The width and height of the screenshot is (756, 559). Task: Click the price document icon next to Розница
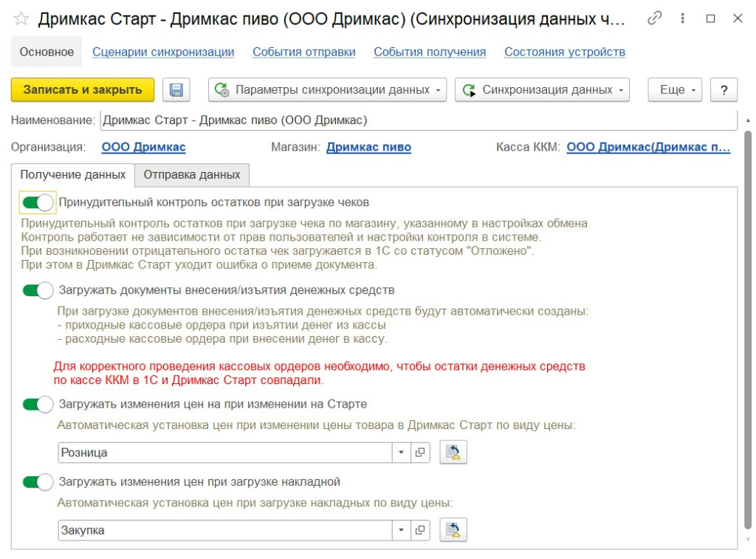(453, 452)
